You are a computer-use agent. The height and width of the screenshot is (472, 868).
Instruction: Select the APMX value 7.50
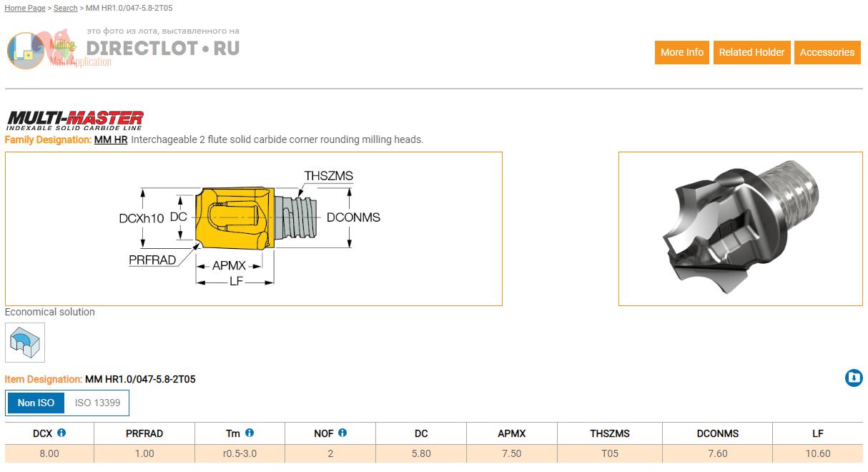tap(512, 453)
